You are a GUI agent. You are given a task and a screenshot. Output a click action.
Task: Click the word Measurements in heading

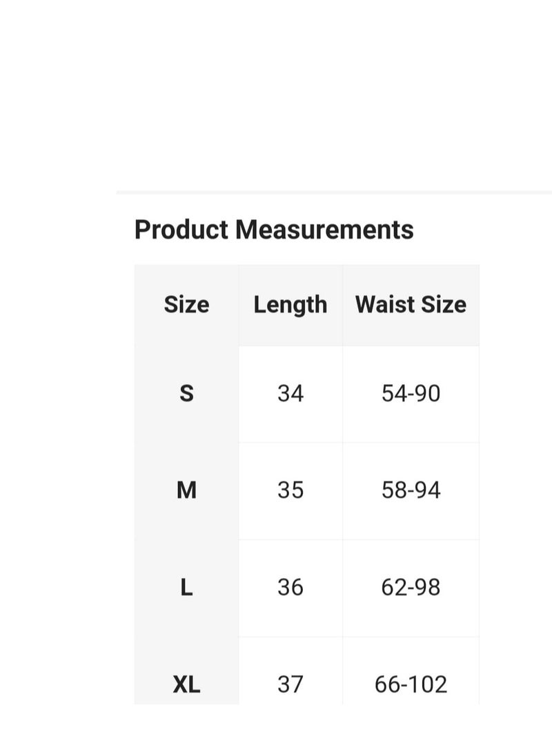324,230
